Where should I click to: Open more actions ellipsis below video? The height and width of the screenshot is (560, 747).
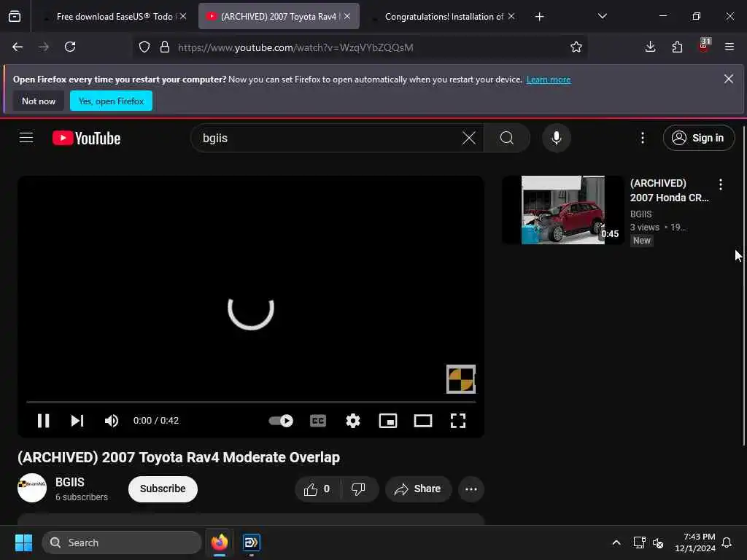click(471, 489)
